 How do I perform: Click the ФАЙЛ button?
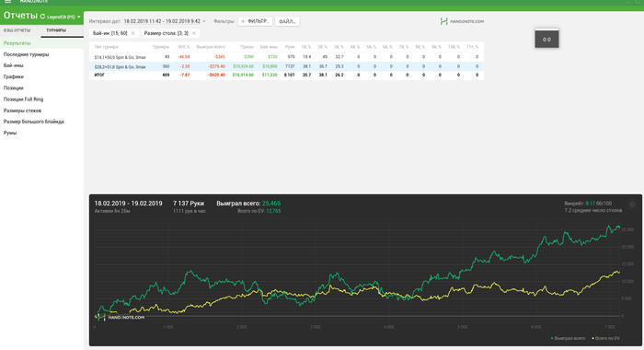[x=287, y=21]
